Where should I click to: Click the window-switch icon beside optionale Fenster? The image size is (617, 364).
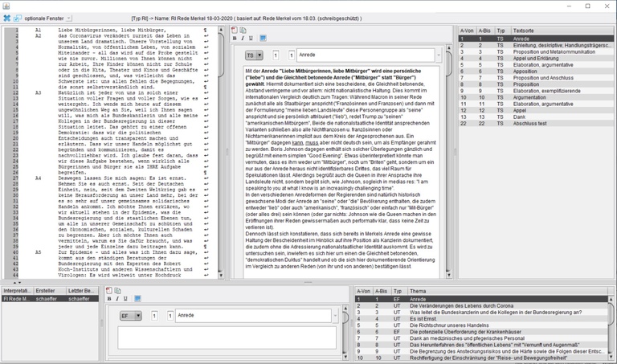(x=18, y=18)
